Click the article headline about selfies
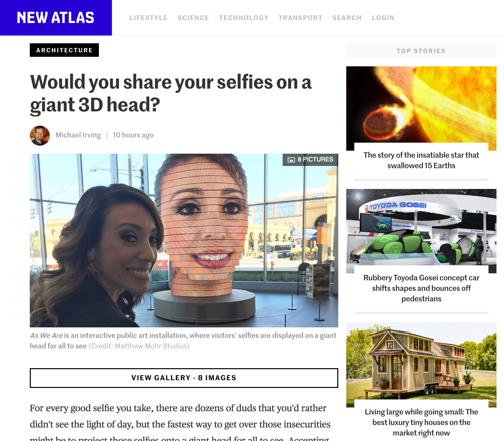The width and height of the screenshot is (504, 441). pos(171,93)
